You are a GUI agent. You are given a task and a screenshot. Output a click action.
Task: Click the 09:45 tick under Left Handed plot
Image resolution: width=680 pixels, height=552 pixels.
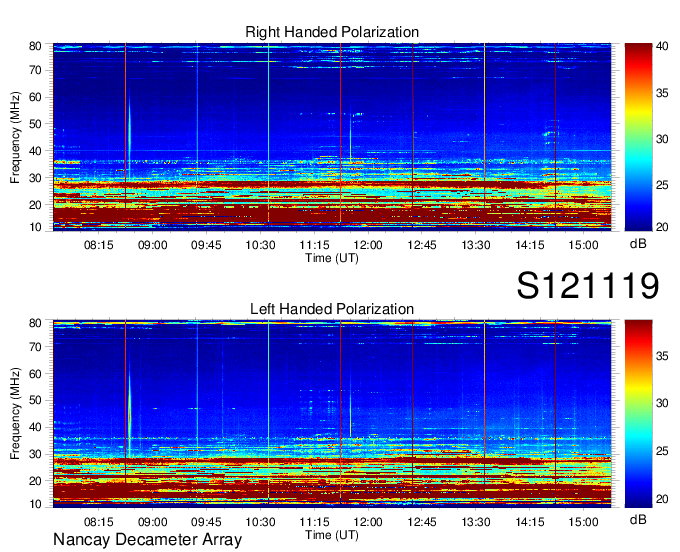click(x=206, y=522)
